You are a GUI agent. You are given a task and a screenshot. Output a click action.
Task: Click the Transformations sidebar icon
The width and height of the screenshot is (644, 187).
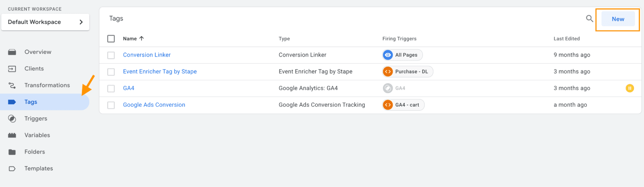[x=12, y=85]
